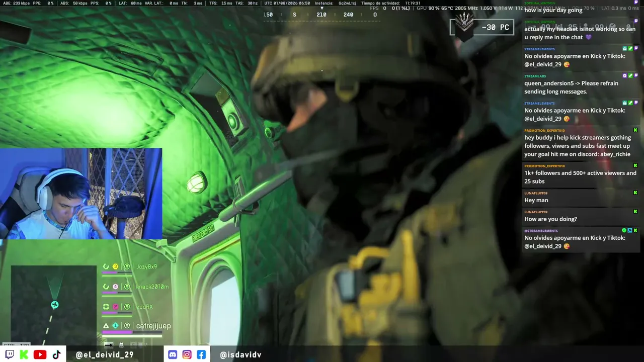Click the 'Tiempo de actividad' uptime readout
This screenshot has width=644, height=362.
coord(390,3)
